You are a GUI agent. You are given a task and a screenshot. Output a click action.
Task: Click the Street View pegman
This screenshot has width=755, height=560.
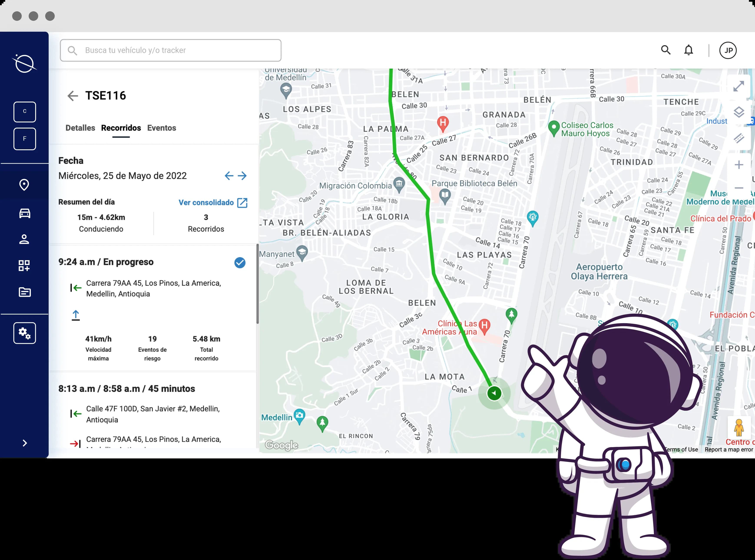point(739,427)
